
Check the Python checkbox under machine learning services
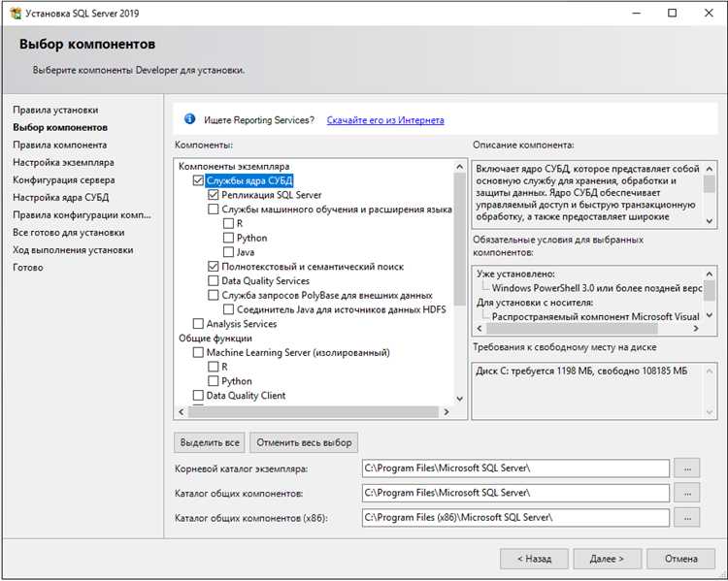pos(228,238)
